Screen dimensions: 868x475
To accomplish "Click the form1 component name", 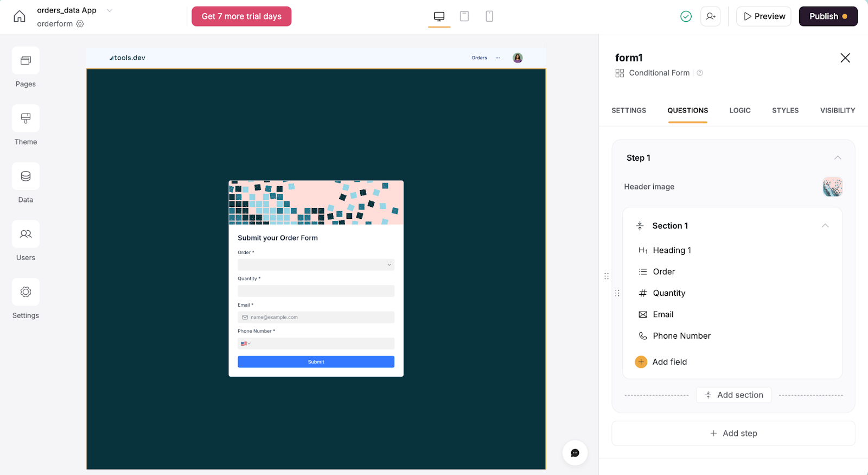I will coord(629,58).
